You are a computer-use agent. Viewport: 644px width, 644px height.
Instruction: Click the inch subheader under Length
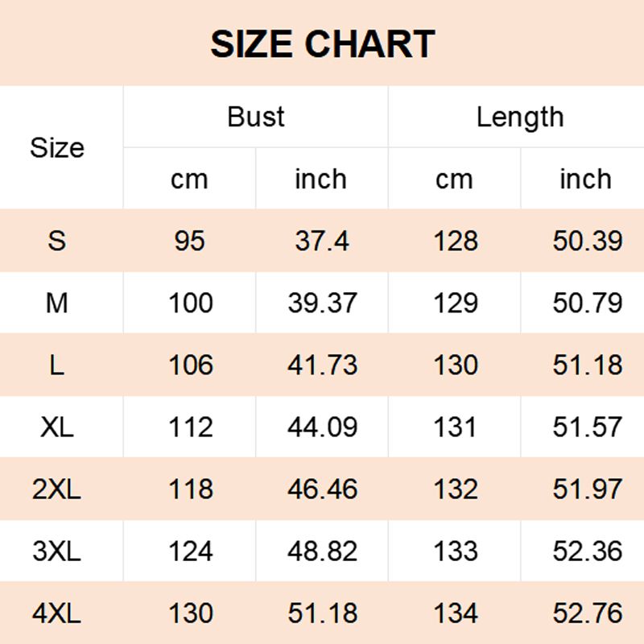pos(586,179)
